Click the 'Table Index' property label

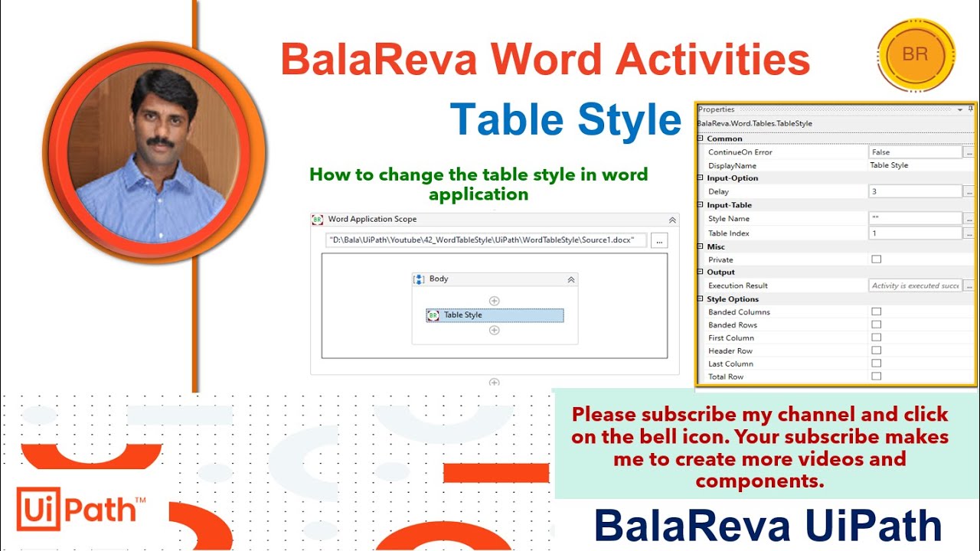[729, 233]
